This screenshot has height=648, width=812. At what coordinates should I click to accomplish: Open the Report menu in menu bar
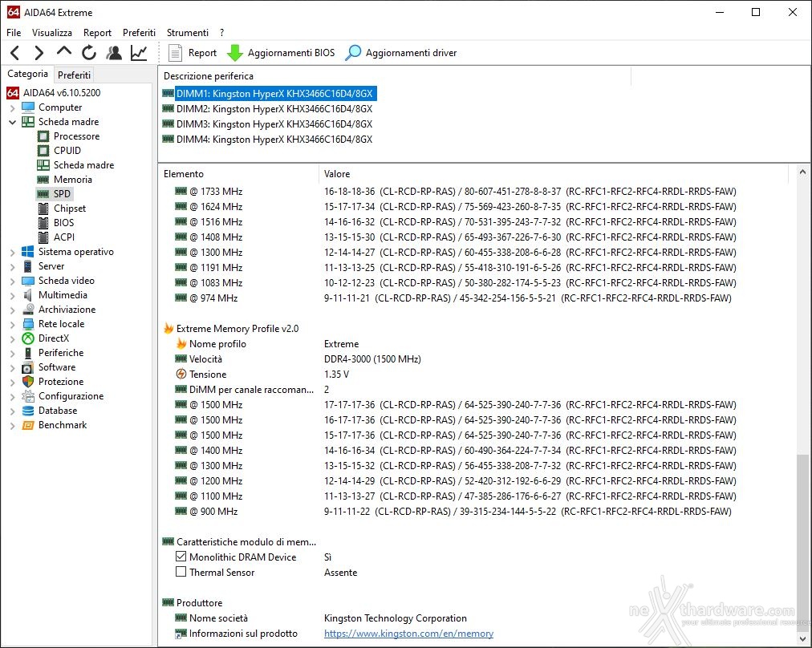[x=97, y=33]
